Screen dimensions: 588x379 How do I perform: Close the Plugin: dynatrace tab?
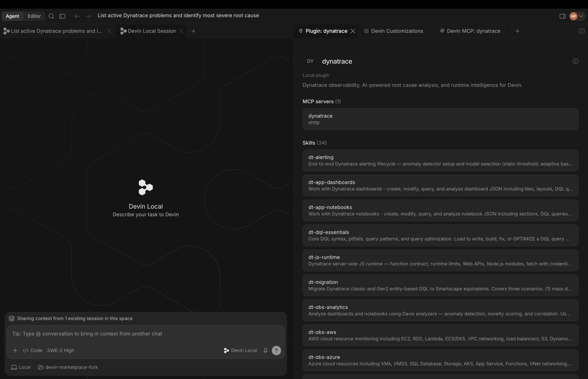coord(353,31)
